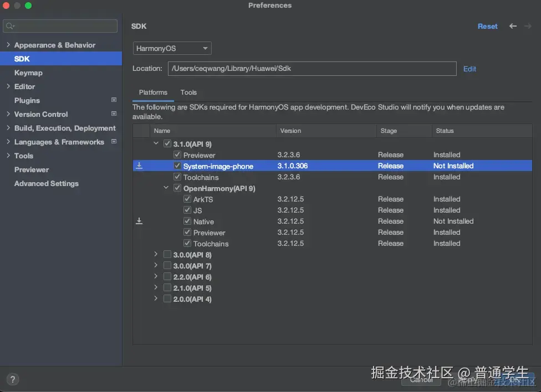Uncheck the JS checkbox
The height and width of the screenshot is (392, 541).
pyautogui.click(x=187, y=210)
